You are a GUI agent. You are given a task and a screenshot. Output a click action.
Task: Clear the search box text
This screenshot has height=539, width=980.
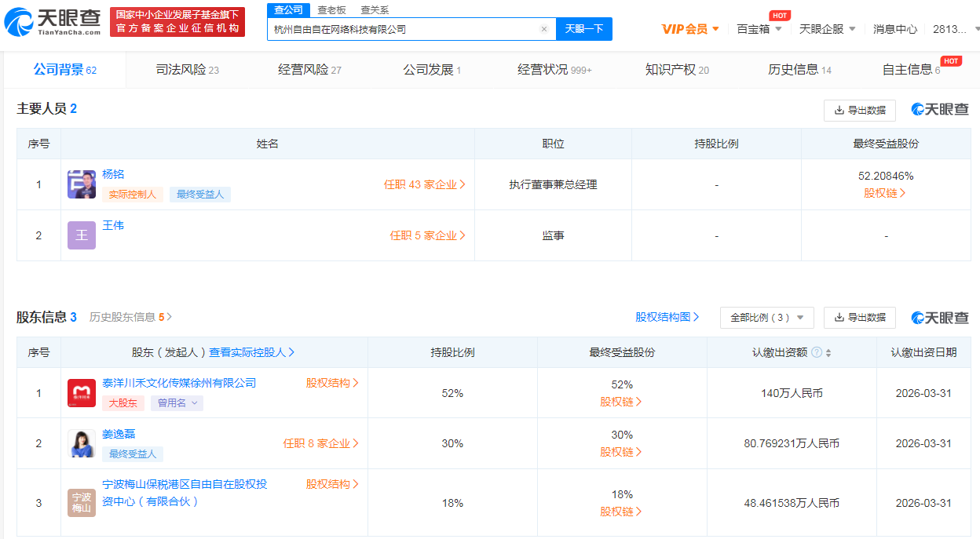(x=543, y=29)
